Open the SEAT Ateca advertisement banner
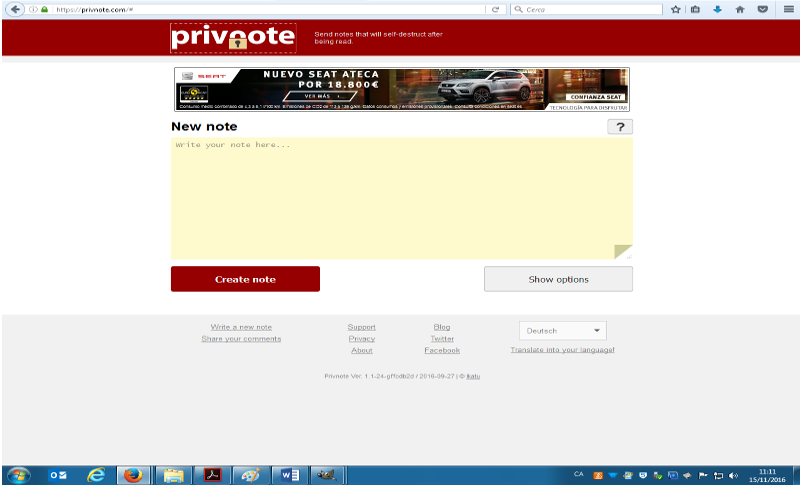800x500 pixels. tap(401, 89)
